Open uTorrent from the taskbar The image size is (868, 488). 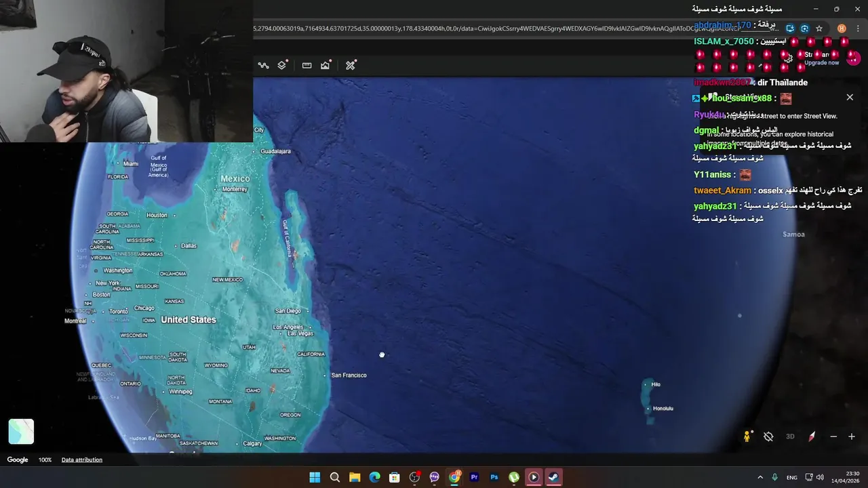[514, 477]
